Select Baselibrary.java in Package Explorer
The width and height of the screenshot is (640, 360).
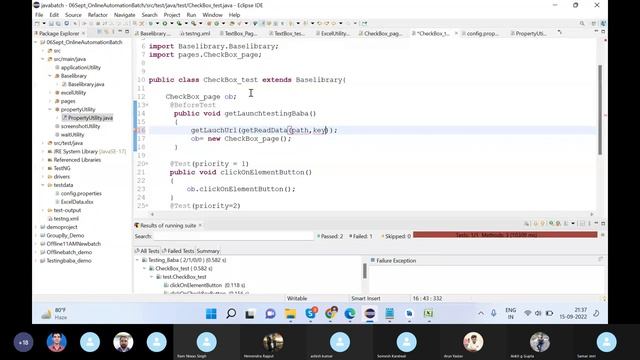pyautogui.click(x=83, y=84)
